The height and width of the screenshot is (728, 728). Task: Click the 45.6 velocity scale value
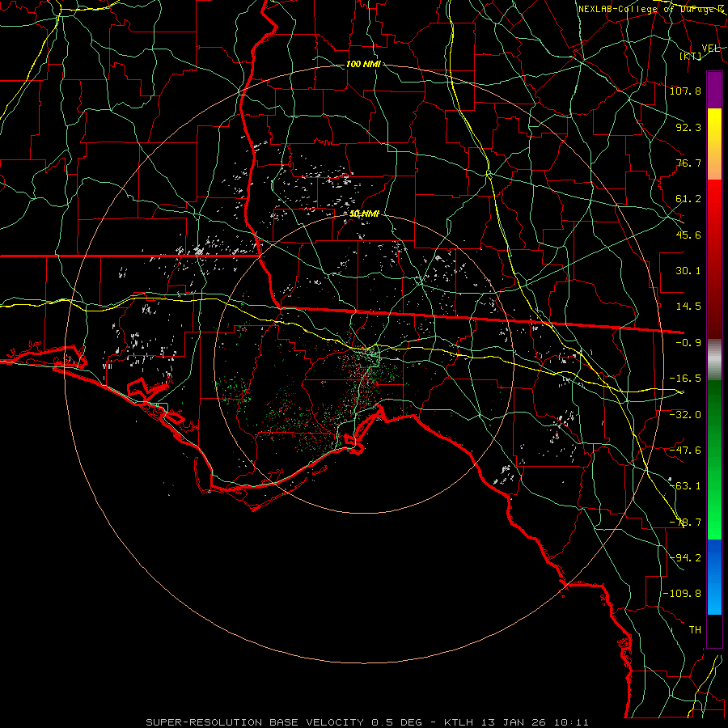[688, 235]
